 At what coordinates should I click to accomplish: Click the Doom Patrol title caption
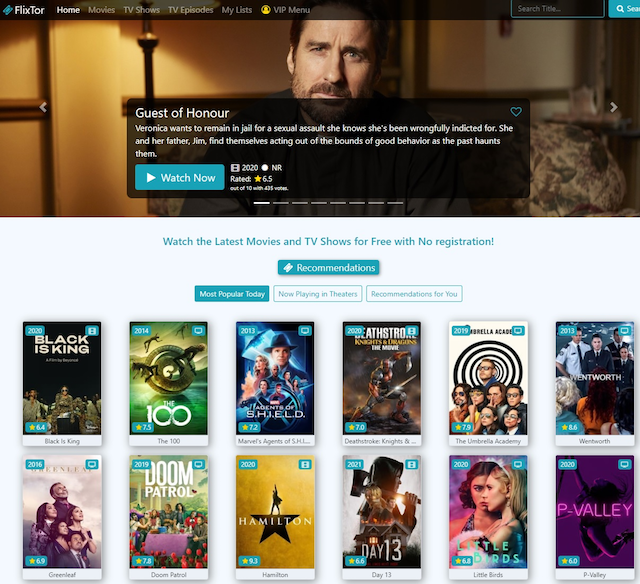[x=169, y=575]
